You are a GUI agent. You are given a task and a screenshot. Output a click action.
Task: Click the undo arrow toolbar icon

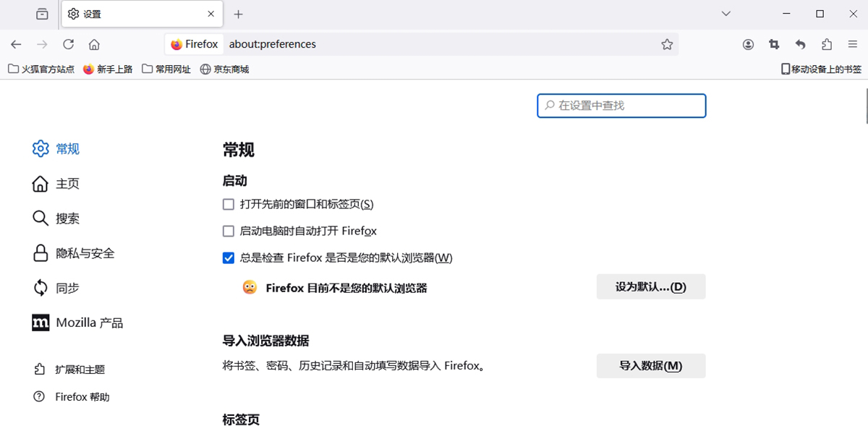pyautogui.click(x=800, y=44)
